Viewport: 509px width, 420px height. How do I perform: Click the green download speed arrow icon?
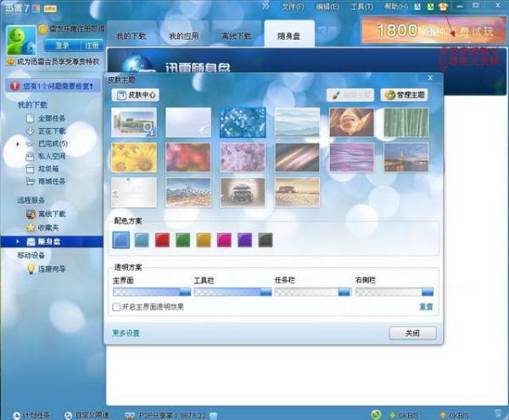coord(393,415)
